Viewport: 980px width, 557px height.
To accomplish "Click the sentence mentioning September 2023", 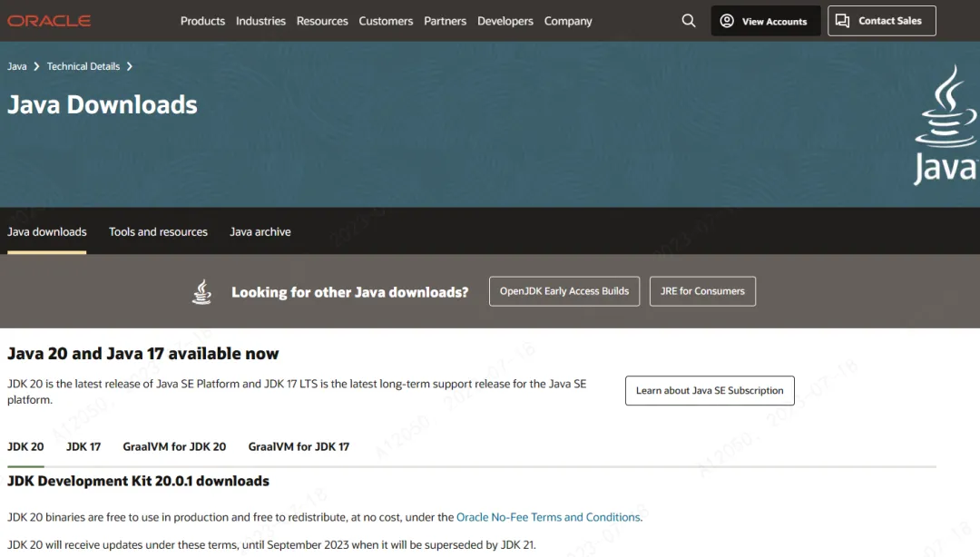I will tap(272, 544).
